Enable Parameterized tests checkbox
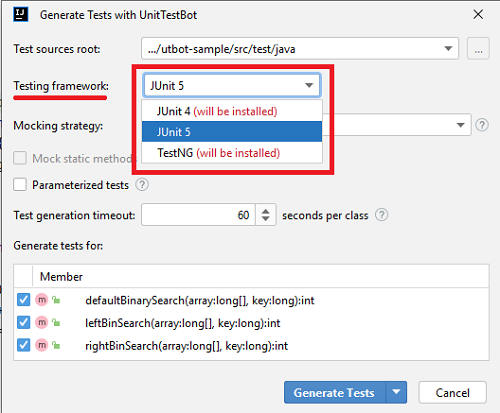This screenshot has width=500, height=413. point(20,184)
